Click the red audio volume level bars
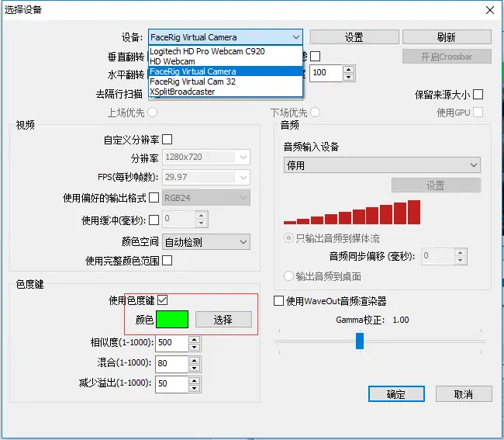 click(x=352, y=213)
